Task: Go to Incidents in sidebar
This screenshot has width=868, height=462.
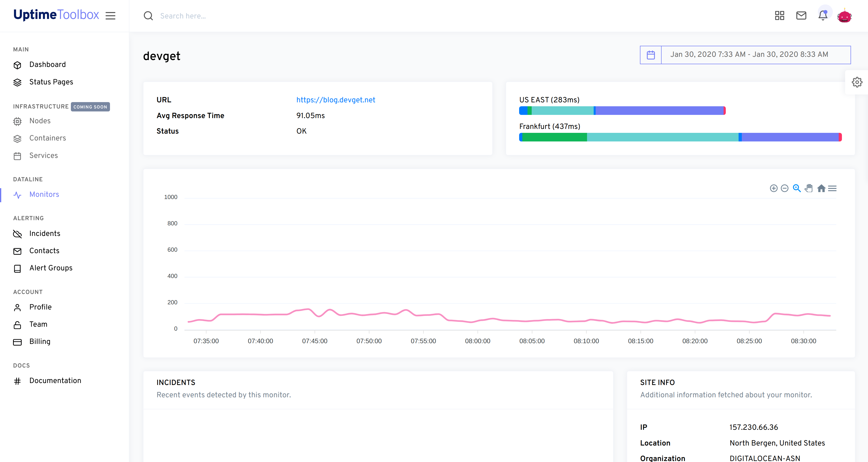Action: [x=45, y=233]
